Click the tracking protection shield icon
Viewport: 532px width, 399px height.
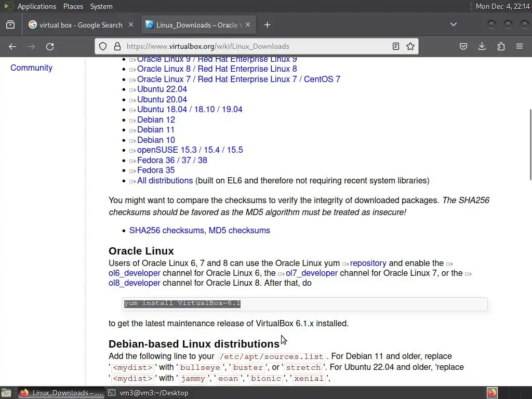pos(103,46)
